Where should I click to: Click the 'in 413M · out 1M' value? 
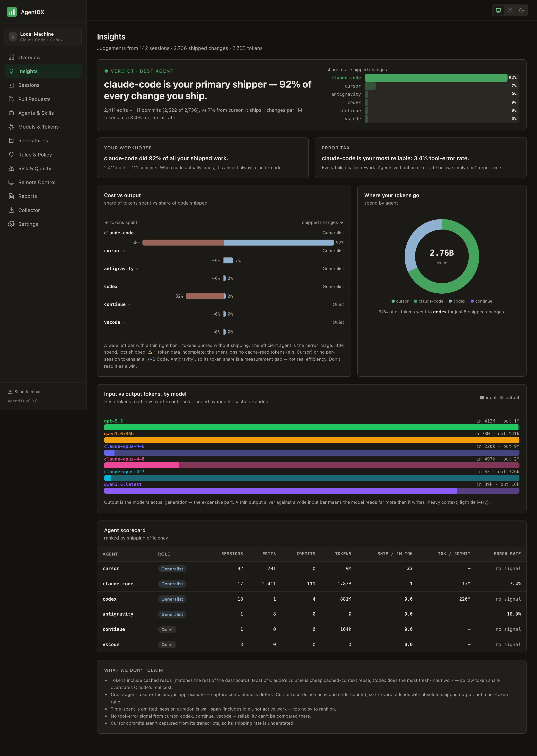[x=498, y=421]
